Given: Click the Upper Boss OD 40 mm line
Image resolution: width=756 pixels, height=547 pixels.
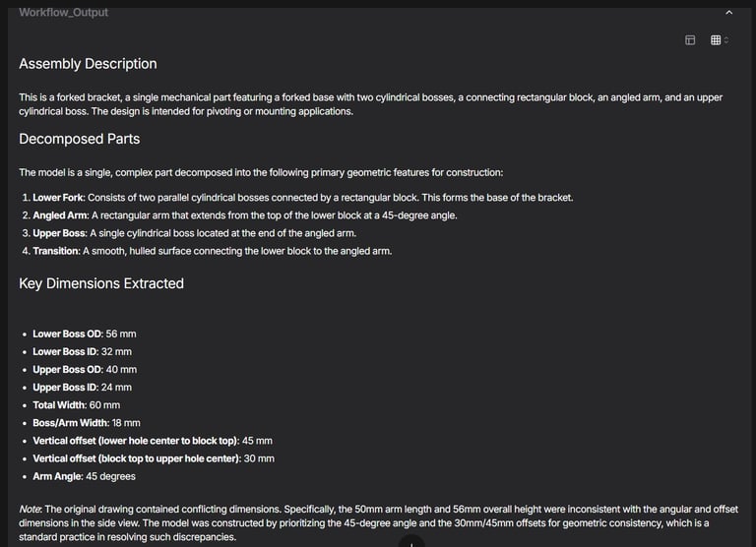Looking at the screenshot, I should point(85,370).
